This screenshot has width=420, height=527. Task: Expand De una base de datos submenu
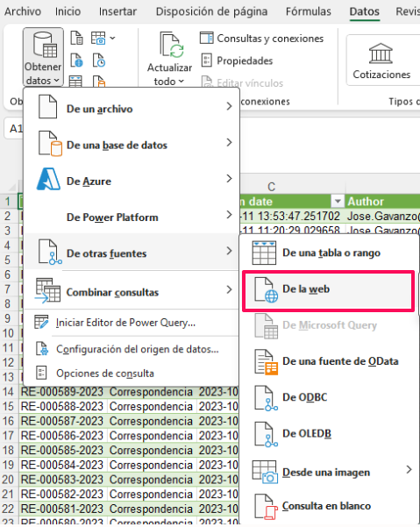point(229,143)
